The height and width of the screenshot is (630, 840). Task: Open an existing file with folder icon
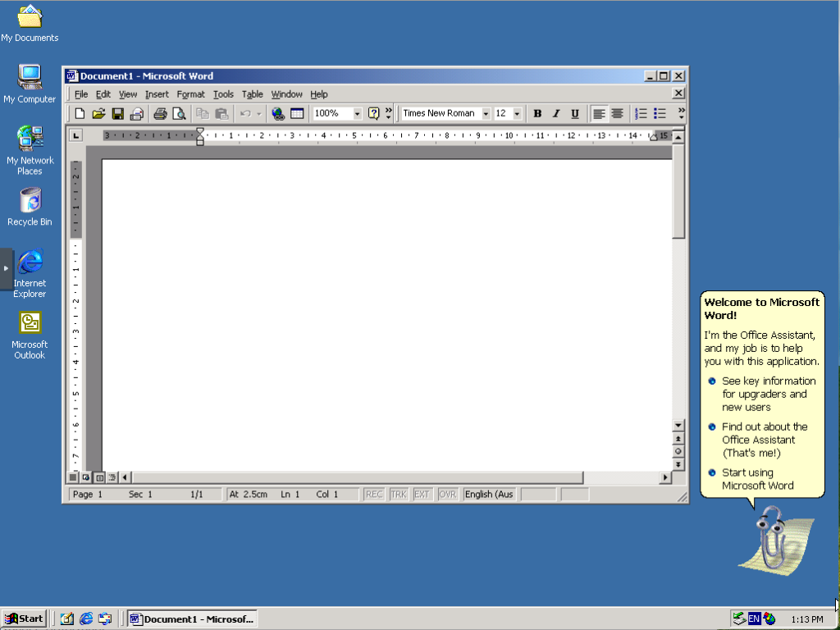pos(98,113)
